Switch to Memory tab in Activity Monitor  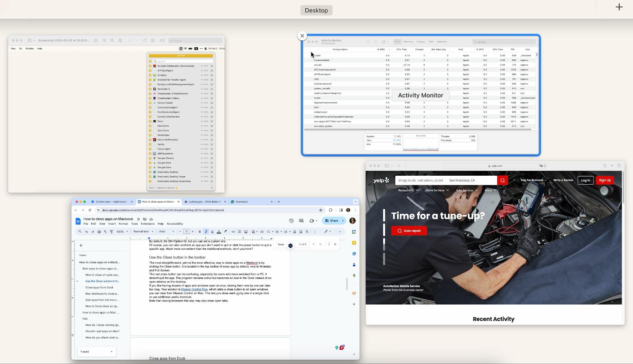[408, 42]
